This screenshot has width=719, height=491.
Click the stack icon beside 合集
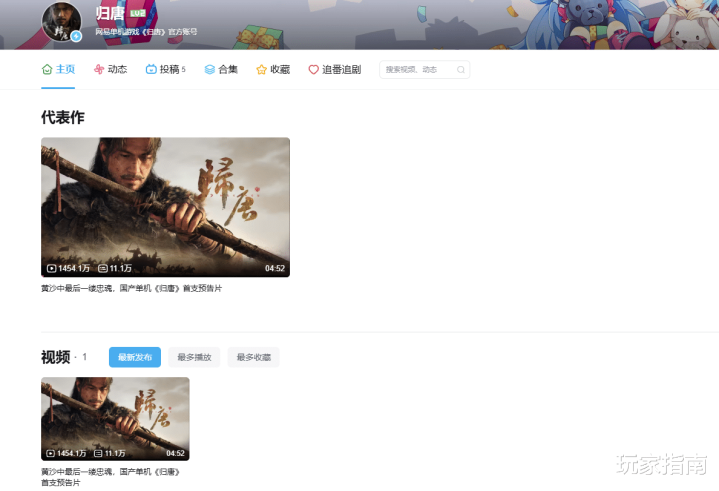[x=210, y=69]
